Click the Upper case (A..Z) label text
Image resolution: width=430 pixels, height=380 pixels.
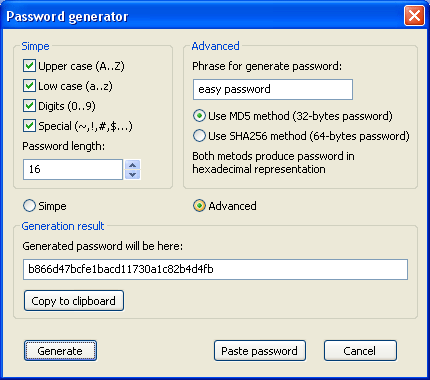[81, 66]
